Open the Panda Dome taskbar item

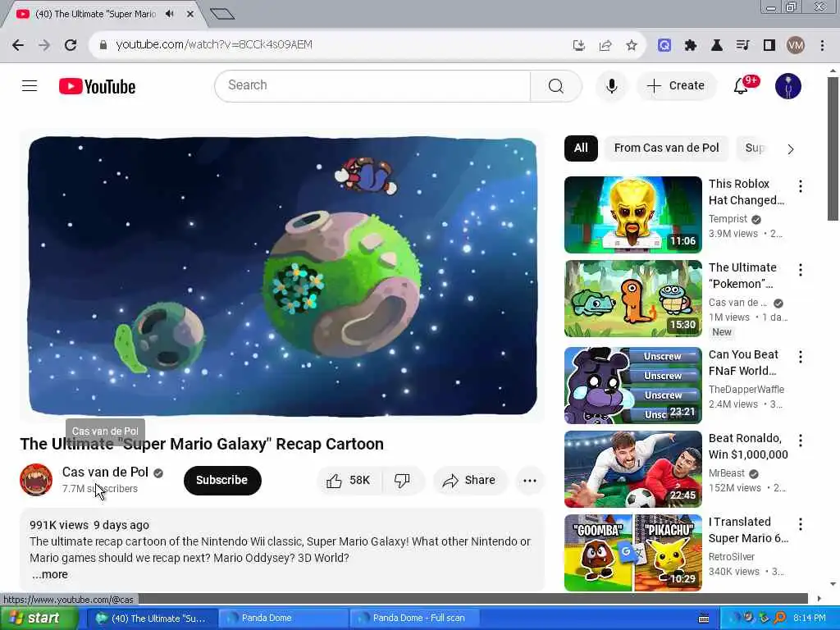[282, 619]
